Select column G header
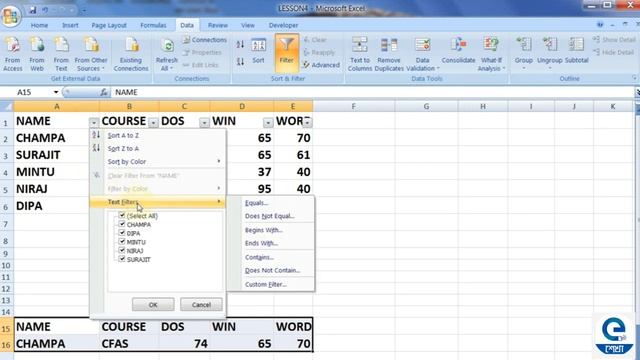This screenshot has height=360, width=640. (x=426, y=106)
